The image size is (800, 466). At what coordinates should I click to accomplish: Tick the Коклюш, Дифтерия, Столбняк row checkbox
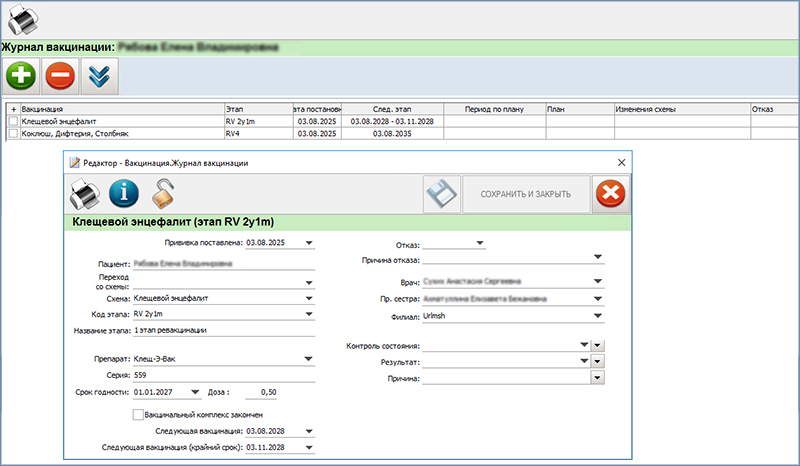13,132
